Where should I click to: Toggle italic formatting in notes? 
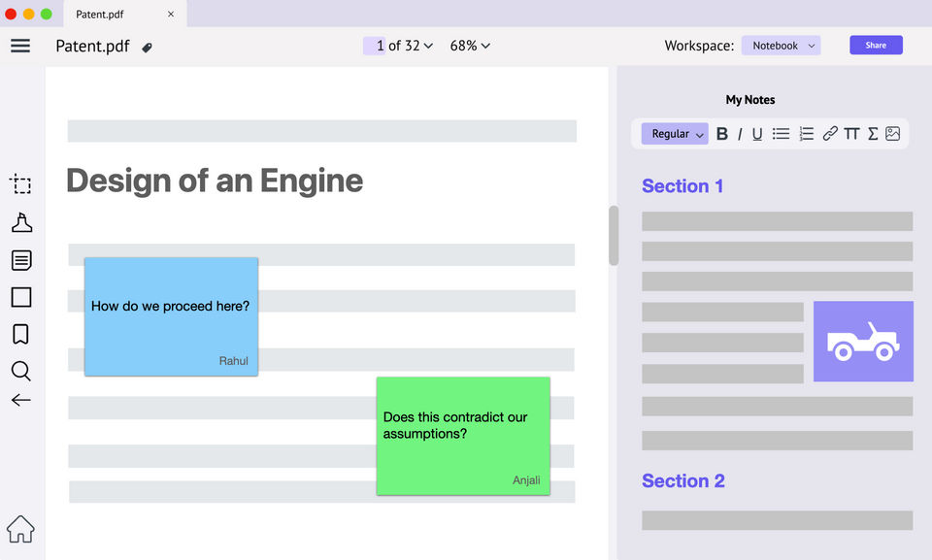(740, 134)
